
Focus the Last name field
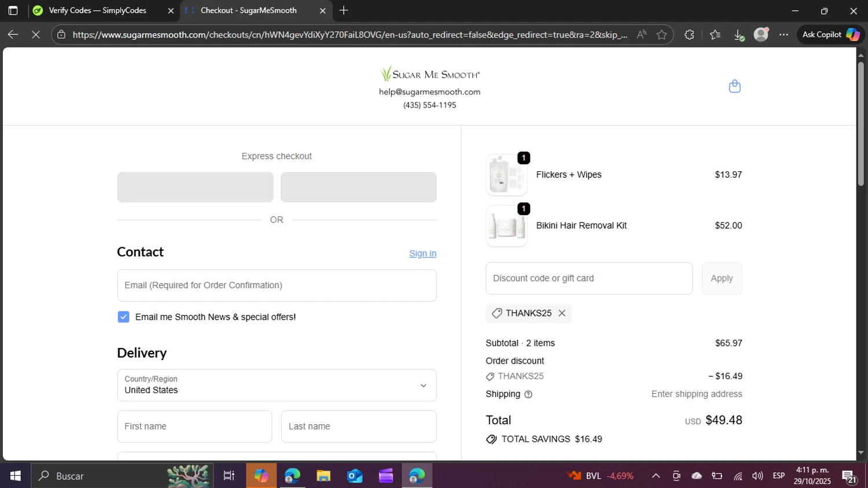pos(359,427)
